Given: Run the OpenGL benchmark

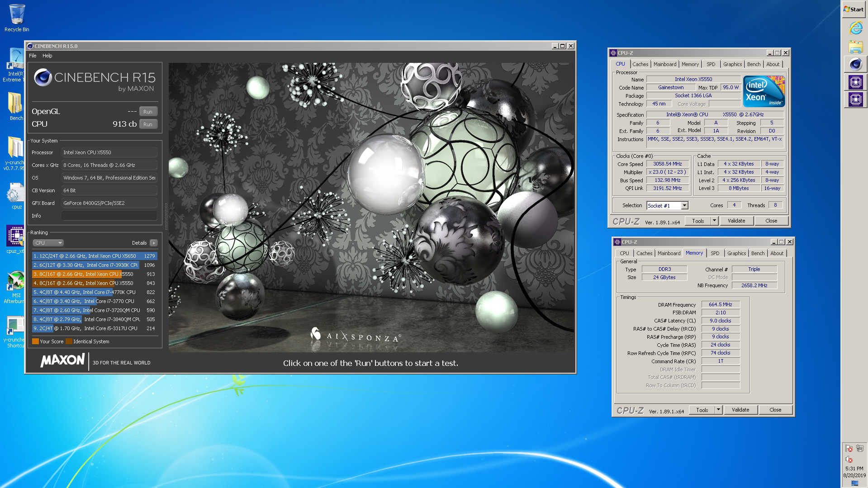Looking at the screenshot, I should [148, 112].
